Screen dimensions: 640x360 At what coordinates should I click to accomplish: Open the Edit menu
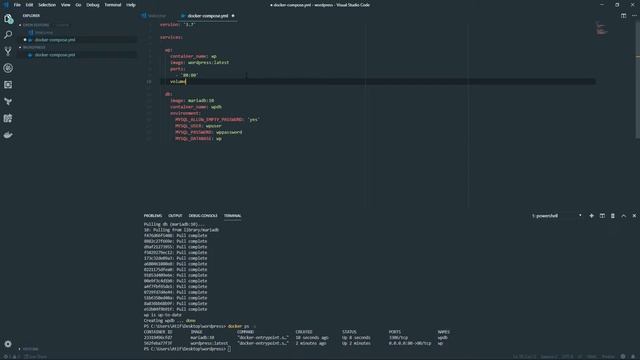point(29,5)
